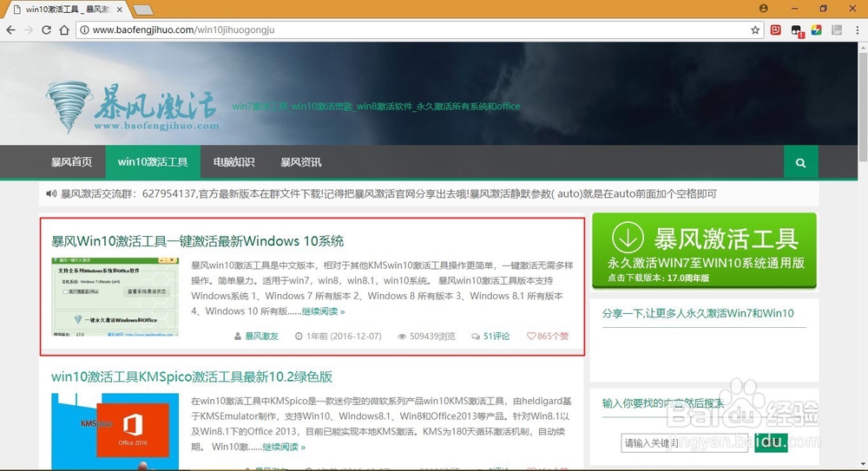Viewport: 868px width, 471px height.
Task: Click the colorful square extension icon
Action: coord(817,29)
